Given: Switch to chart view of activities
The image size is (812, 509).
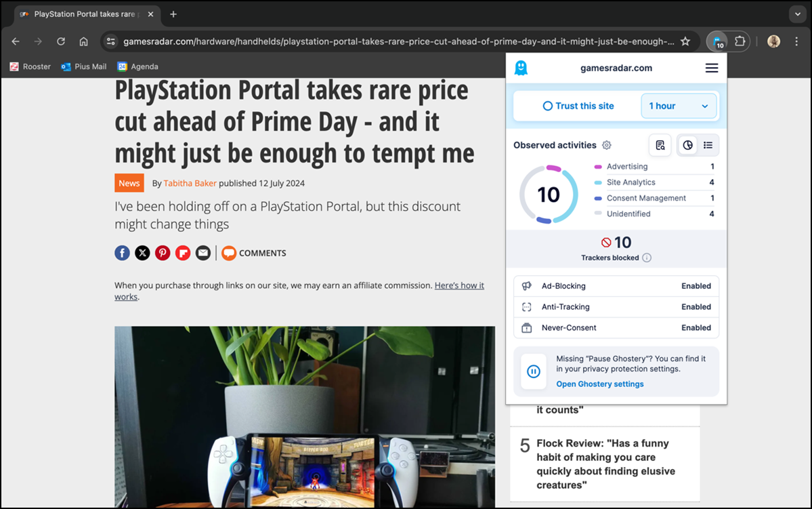Looking at the screenshot, I should pyautogui.click(x=687, y=145).
